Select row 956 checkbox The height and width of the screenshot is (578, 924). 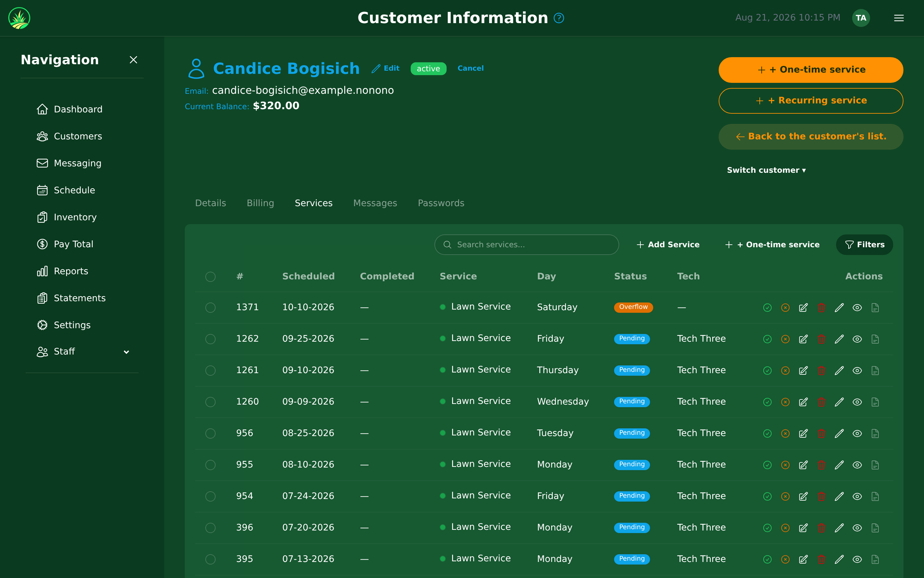click(x=210, y=433)
